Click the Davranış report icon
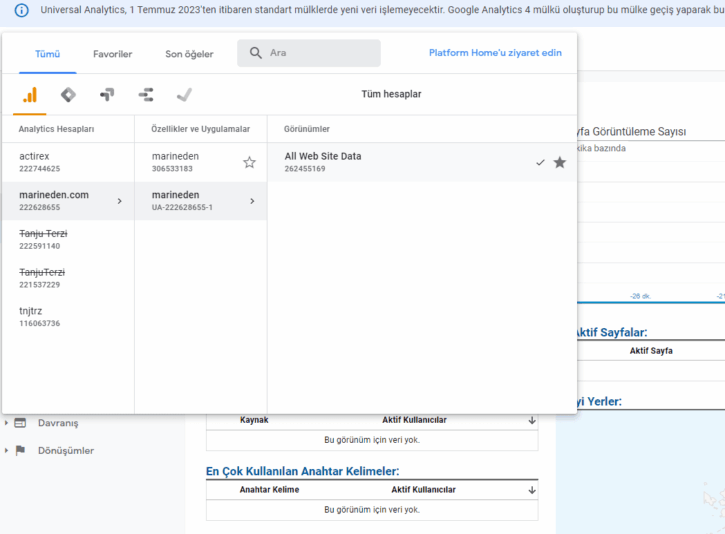 20,423
